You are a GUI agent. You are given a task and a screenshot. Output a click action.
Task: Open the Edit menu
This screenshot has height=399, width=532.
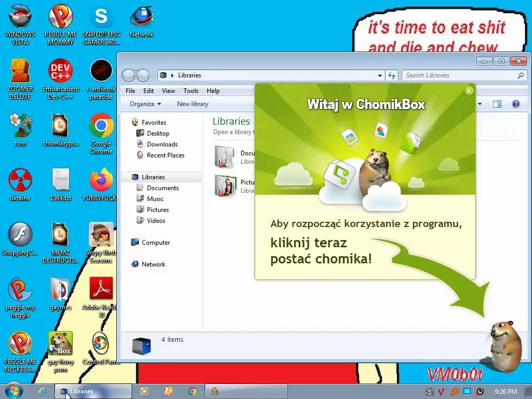tap(148, 91)
